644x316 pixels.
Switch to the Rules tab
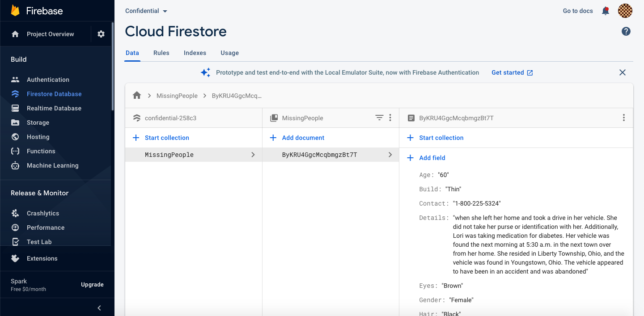pyautogui.click(x=161, y=53)
